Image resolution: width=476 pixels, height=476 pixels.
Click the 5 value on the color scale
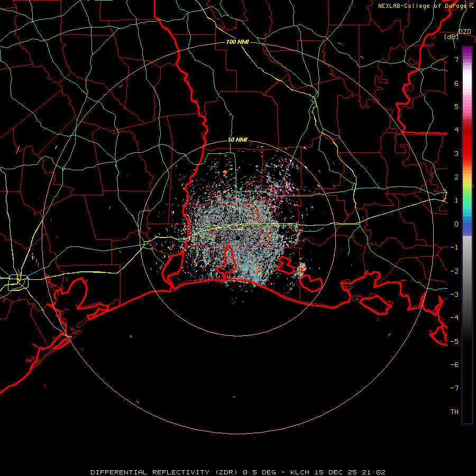[456, 106]
